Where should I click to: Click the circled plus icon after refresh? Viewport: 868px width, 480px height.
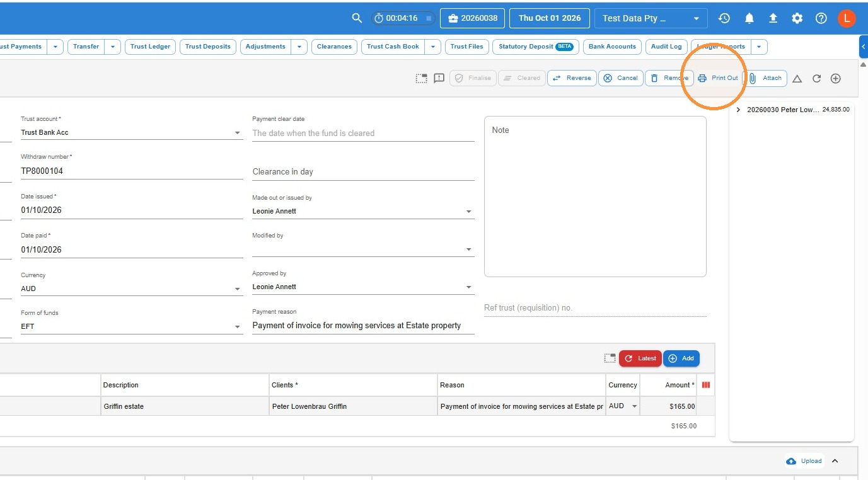(836, 79)
